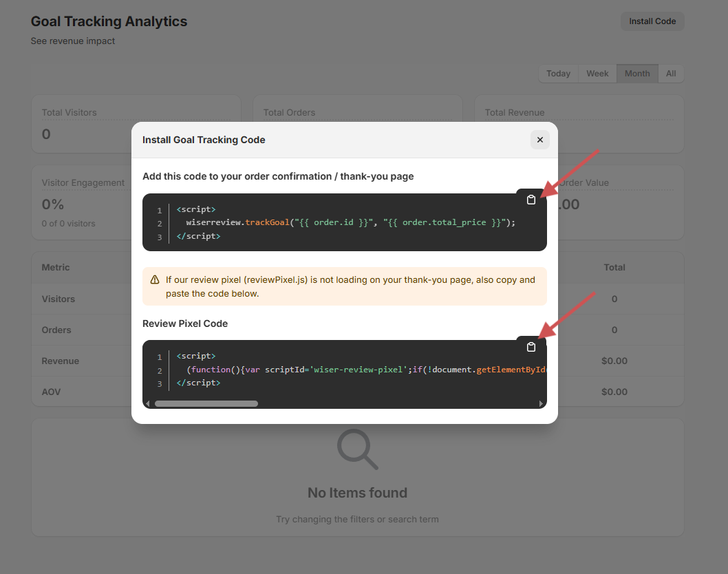Viewport: 728px width, 574px height.
Task: Click the getElementById function code line
Action: click(x=365, y=370)
